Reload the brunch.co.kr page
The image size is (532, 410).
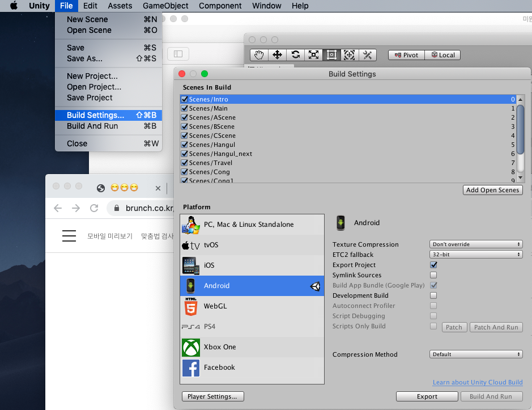(x=94, y=208)
